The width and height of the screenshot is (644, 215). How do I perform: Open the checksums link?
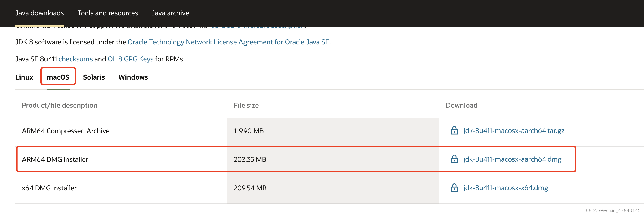[x=75, y=59]
